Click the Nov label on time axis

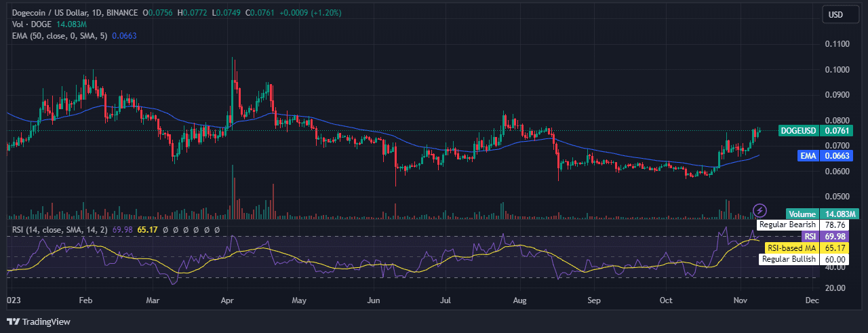pyautogui.click(x=741, y=299)
